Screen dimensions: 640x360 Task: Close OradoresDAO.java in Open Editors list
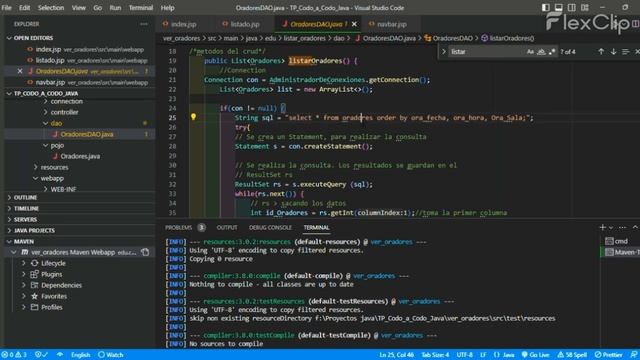(20, 71)
